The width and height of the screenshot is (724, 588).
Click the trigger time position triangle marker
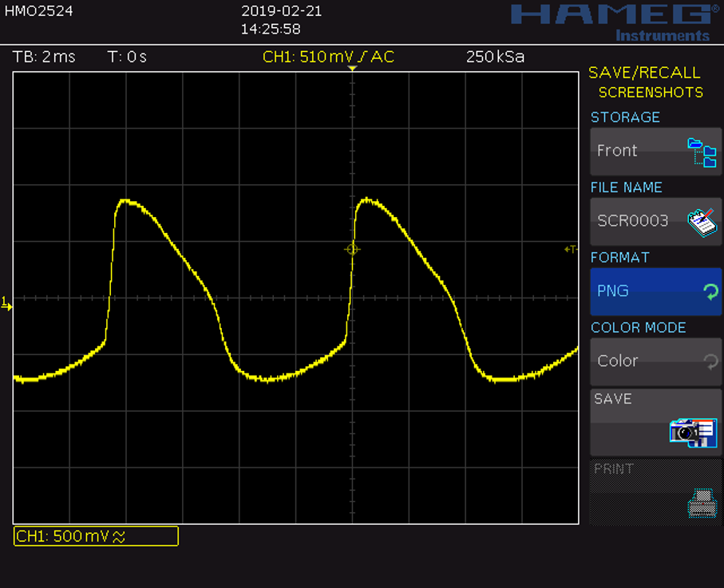352,69
